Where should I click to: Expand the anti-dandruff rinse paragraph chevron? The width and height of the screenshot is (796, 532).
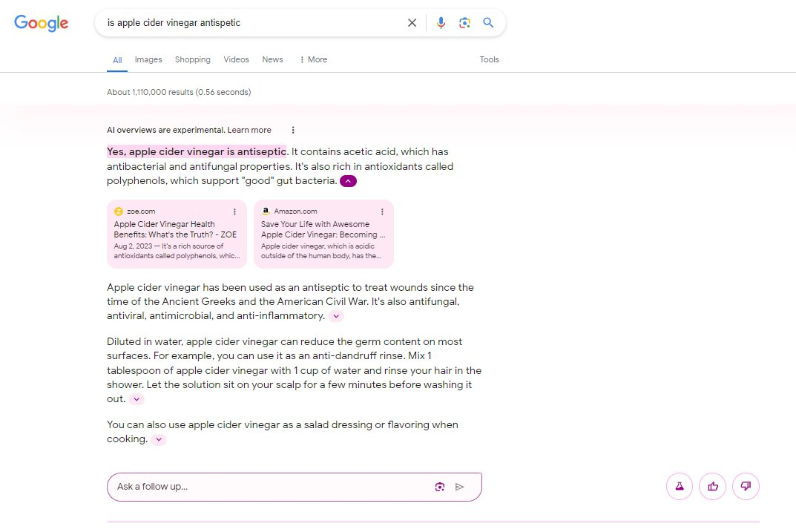click(136, 399)
